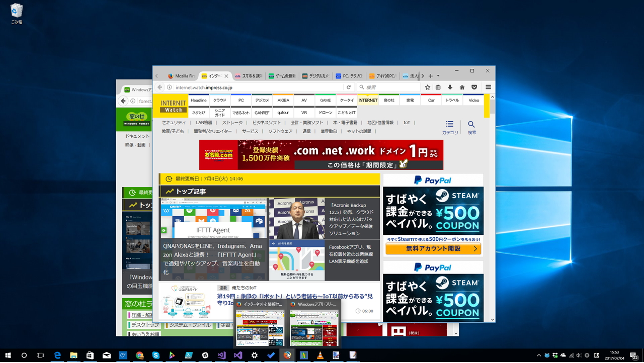Click the お名前.com domain banner ad
Image resolution: width=644 pixels, height=363 pixels.
tap(321, 155)
